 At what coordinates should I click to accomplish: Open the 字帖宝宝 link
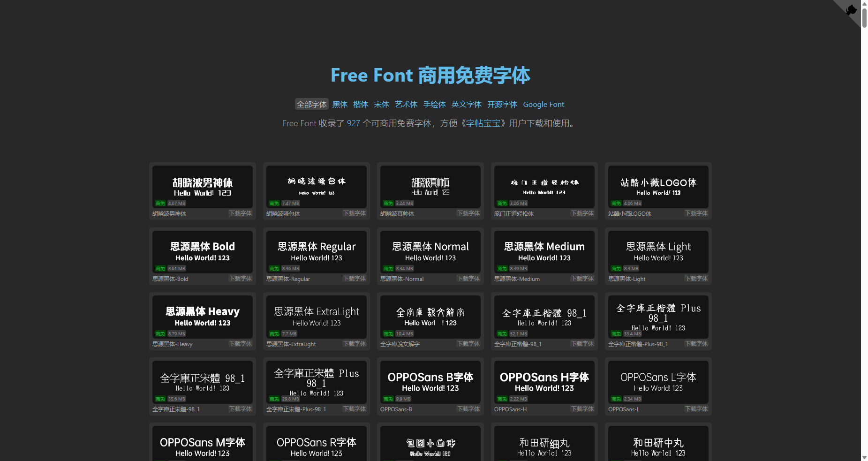483,123
